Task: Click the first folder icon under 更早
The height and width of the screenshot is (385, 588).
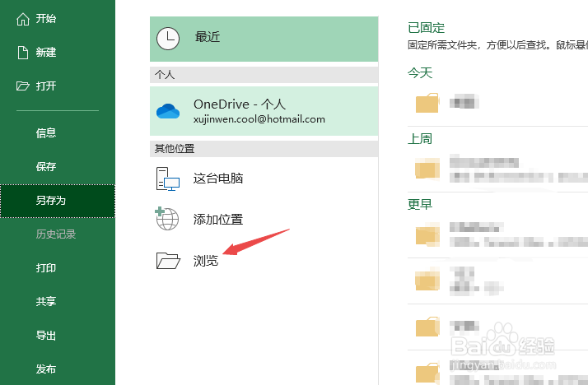Action: point(427,234)
